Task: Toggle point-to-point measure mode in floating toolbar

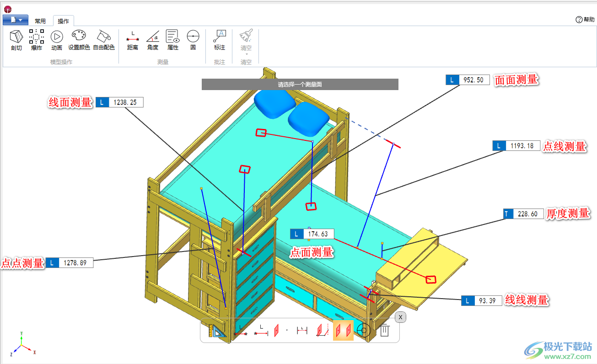Action: [x=241, y=331]
